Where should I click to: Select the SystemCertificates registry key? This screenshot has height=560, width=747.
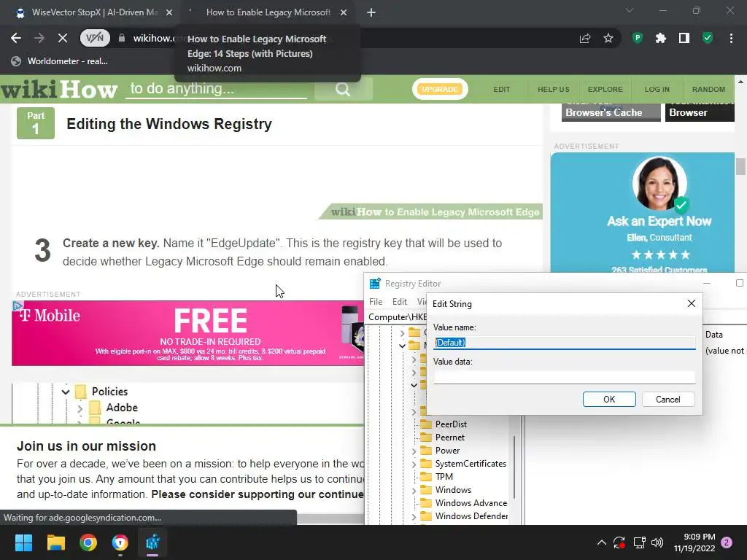pos(471,463)
